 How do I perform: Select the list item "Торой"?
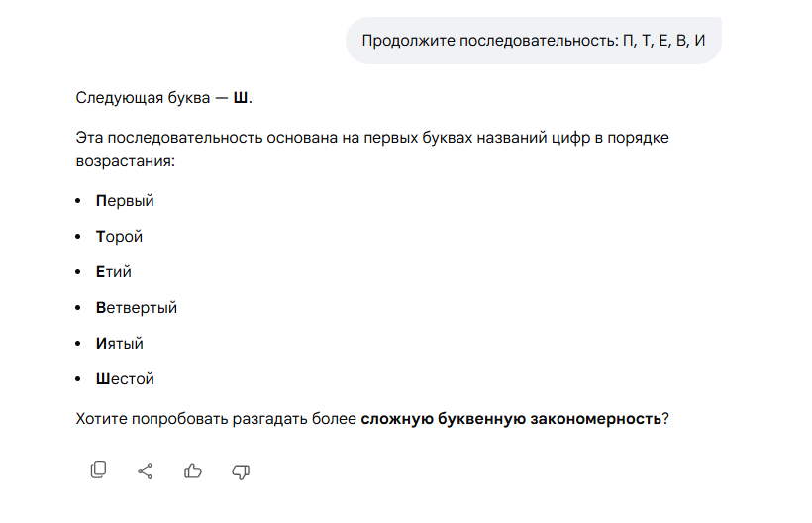120,237
